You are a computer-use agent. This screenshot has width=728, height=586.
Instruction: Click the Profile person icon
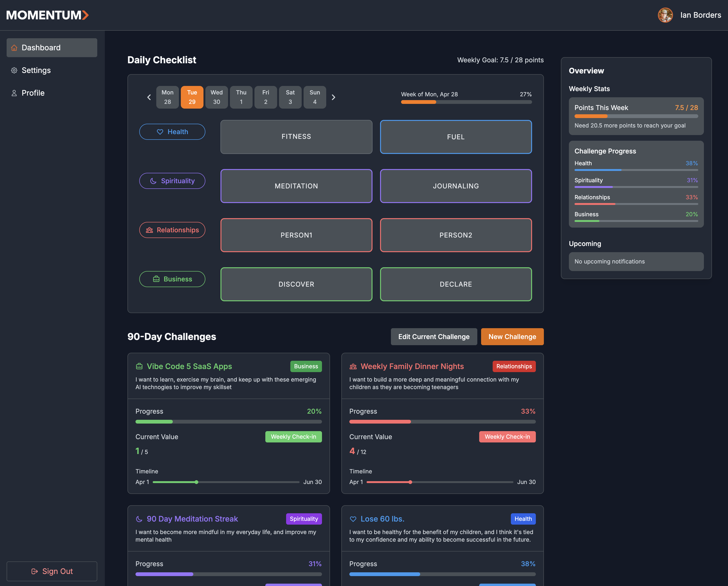[x=14, y=93]
